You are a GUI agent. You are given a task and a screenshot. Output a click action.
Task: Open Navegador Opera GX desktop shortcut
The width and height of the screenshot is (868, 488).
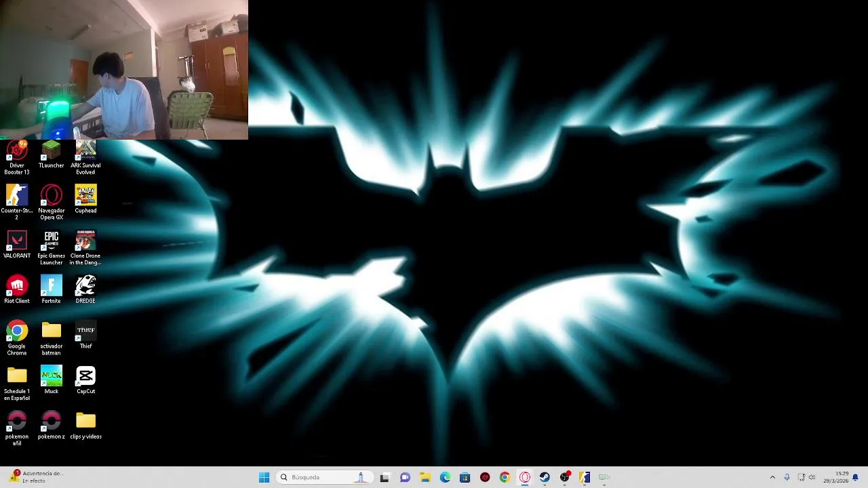51,202
